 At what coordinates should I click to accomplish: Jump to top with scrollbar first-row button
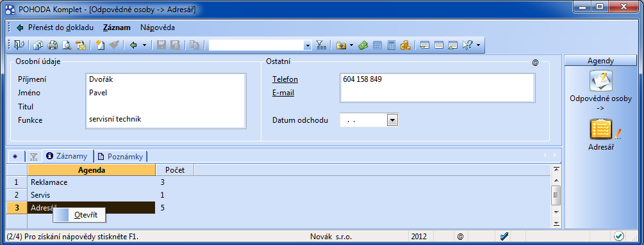[556, 170]
